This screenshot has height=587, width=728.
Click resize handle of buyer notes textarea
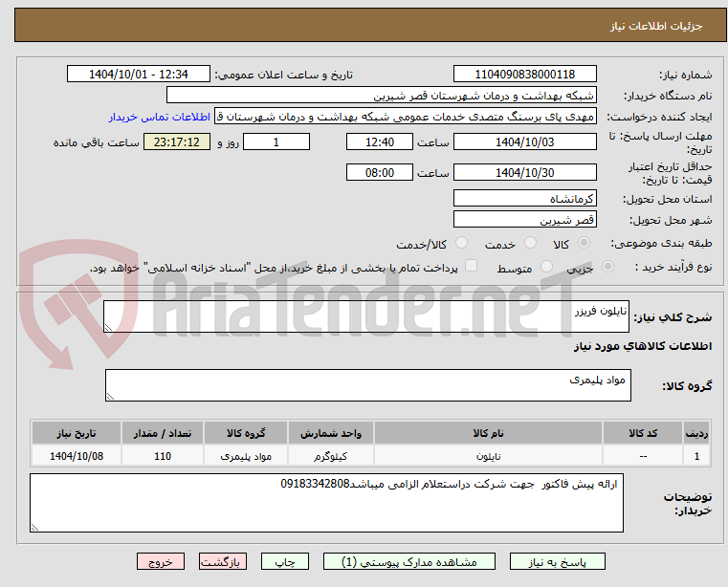34,527
